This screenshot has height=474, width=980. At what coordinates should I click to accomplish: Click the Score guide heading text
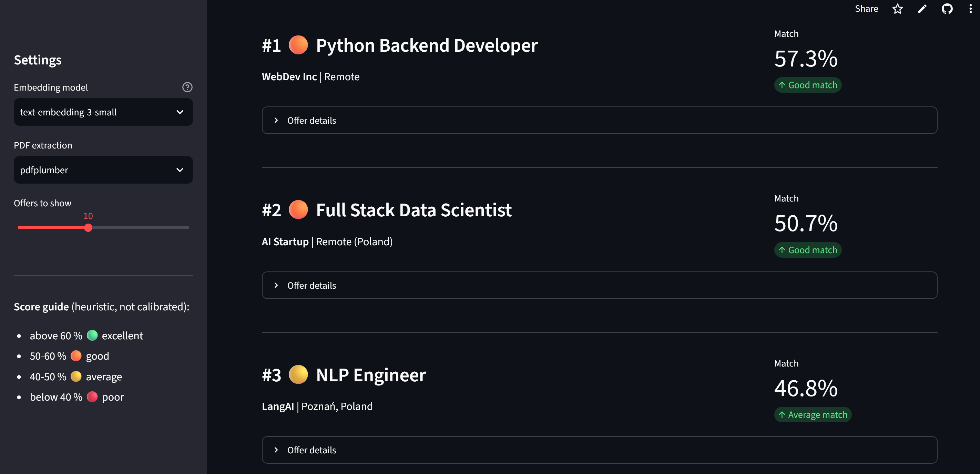point(41,307)
